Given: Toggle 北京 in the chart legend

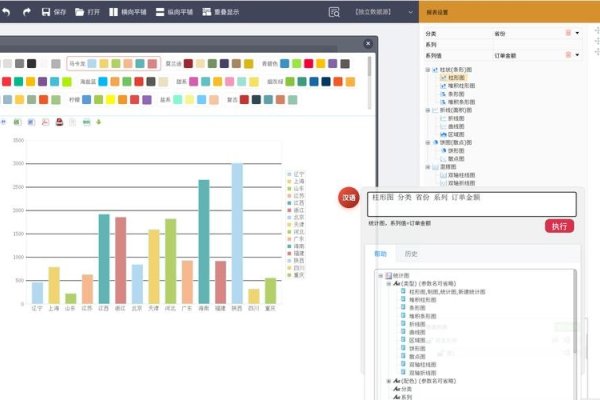Looking at the screenshot, I should click(296, 217).
